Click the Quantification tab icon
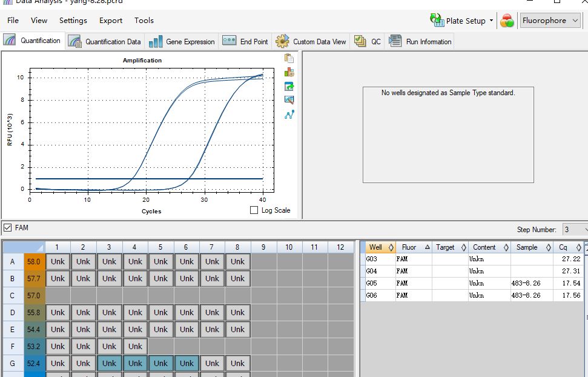Screen dimensions: 588x377 [9, 40]
